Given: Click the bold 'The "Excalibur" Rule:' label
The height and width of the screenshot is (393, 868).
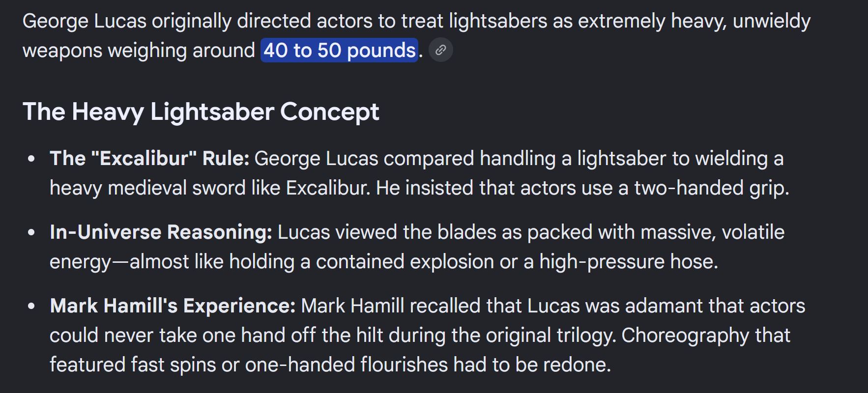Looking at the screenshot, I should (149, 158).
